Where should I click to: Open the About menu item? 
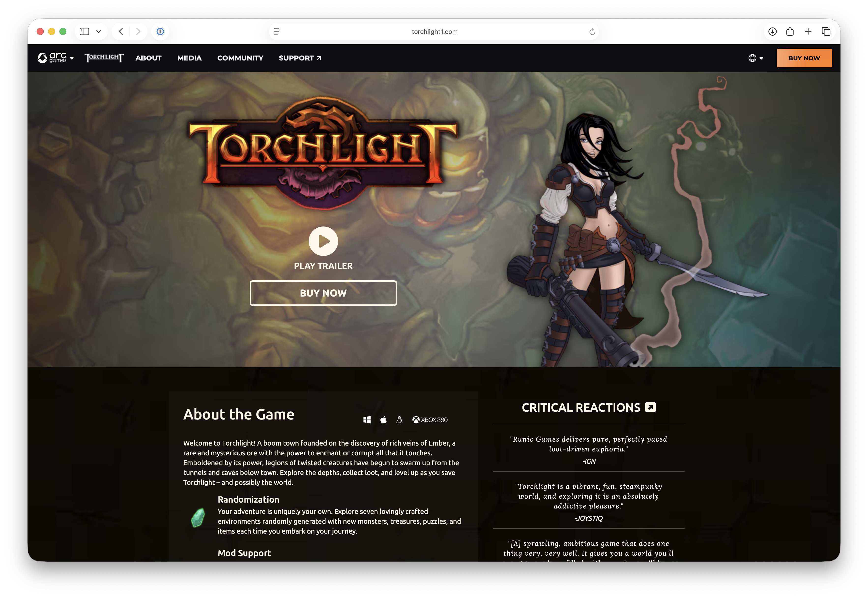148,58
